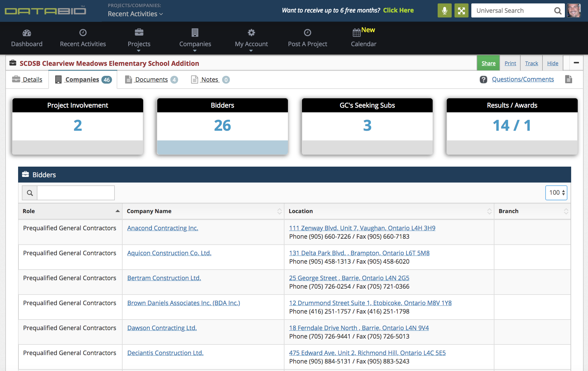The image size is (588, 371).
Task: Open the Anacond Contracting Inc. link
Action: tap(163, 228)
